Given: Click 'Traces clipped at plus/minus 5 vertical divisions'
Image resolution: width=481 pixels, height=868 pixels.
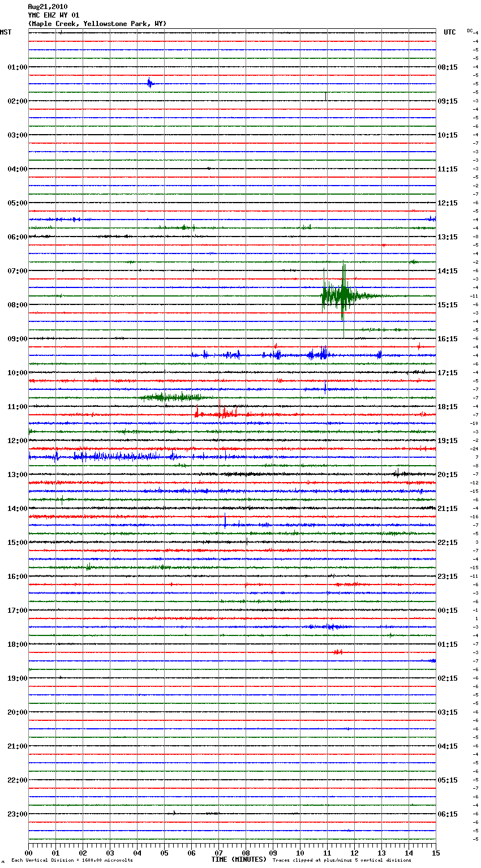Looking at the screenshot, I should [342, 861].
